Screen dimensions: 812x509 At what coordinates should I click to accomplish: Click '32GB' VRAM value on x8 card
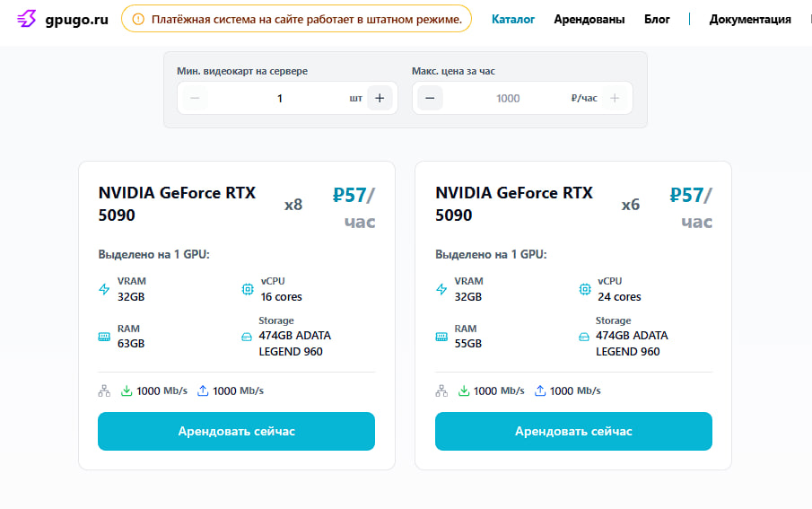pos(130,297)
